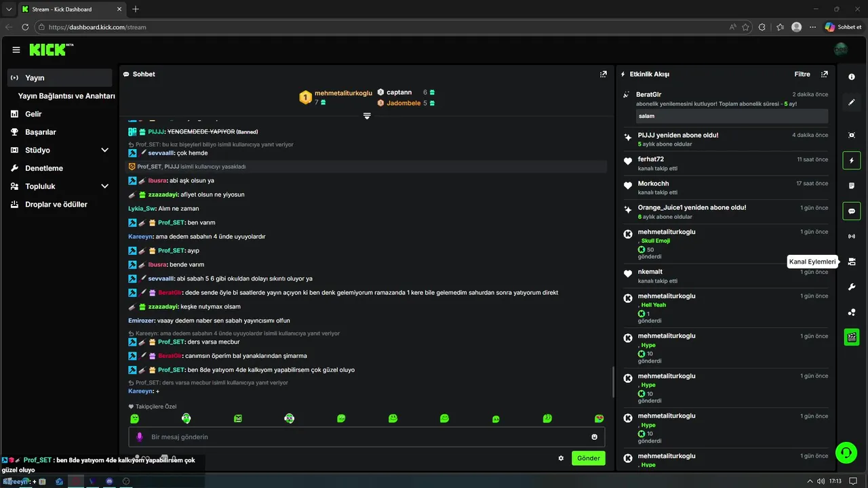The image size is (868, 488).
Task: Open Başarılar in sidebar
Action: coord(40,132)
